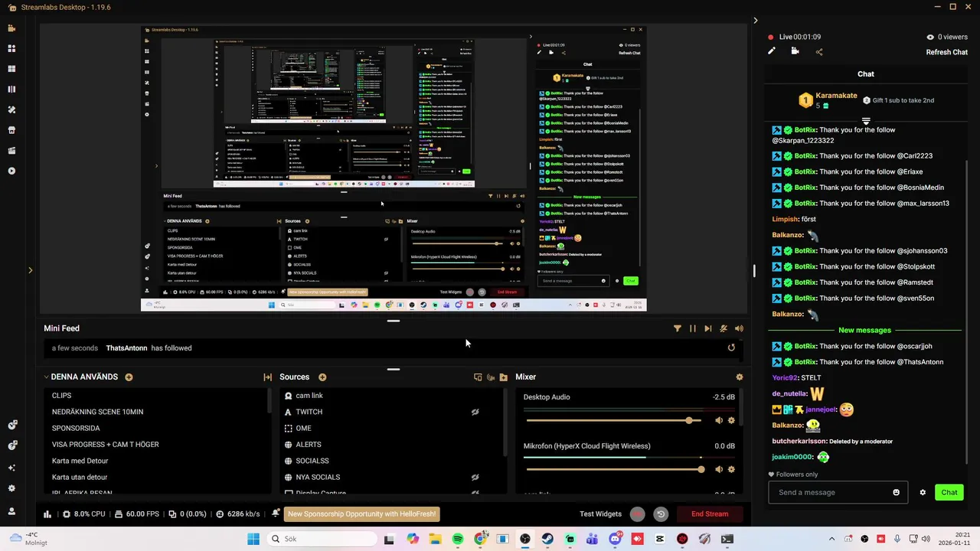This screenshot has width=980, height=551.
Task: Click the add scene plus icon beside DENNA ANVÄNDS
Action: [x=129, y=377]
